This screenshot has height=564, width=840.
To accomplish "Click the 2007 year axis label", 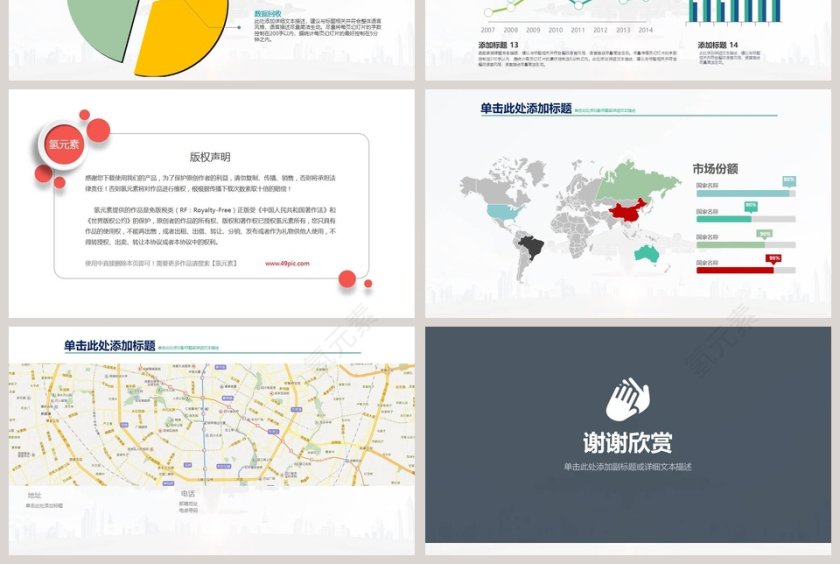I will pos(488,30).
